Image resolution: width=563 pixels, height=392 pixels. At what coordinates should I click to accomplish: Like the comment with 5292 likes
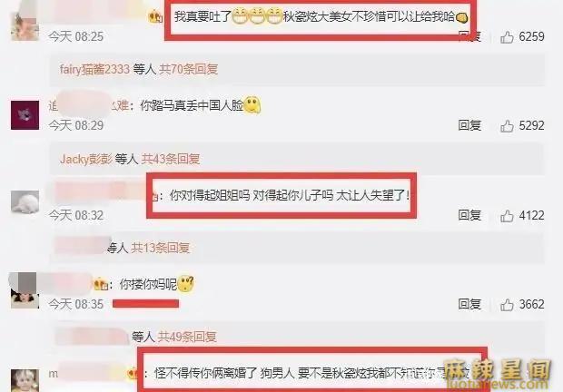(507, 126)
